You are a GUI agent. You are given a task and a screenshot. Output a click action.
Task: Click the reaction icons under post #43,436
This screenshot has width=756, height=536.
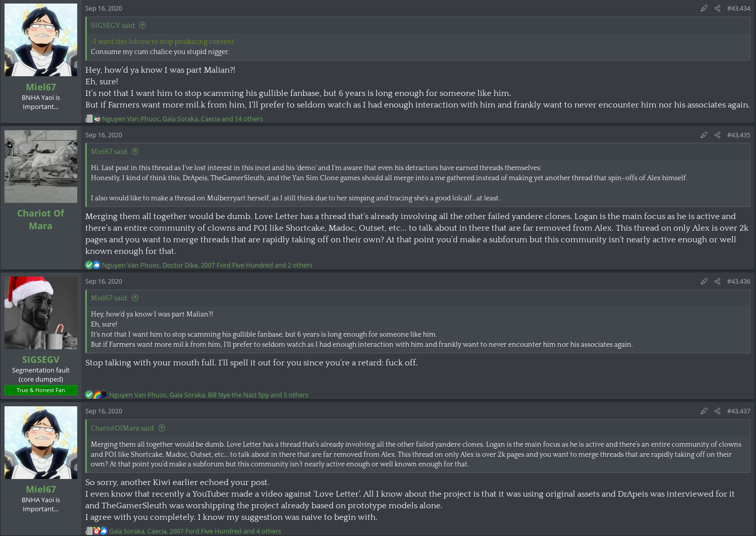pyautogui.click(x=96, y=395)
